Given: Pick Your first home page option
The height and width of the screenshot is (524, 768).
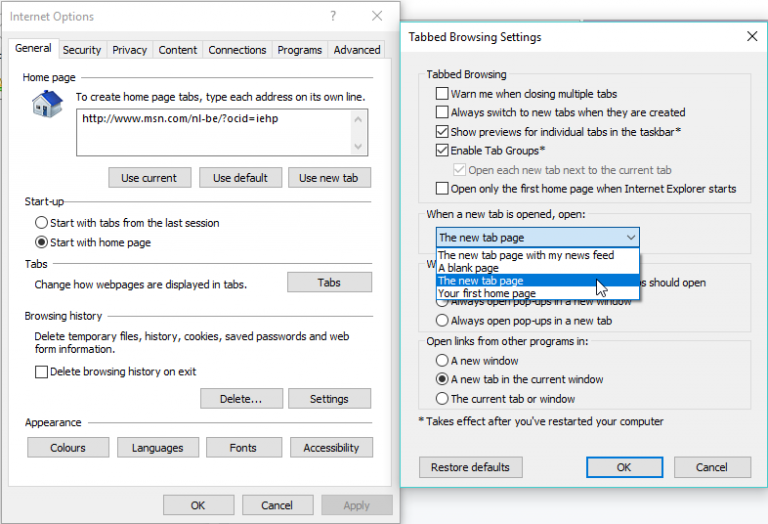Looking at the screenshot, I should coord(486,294).
